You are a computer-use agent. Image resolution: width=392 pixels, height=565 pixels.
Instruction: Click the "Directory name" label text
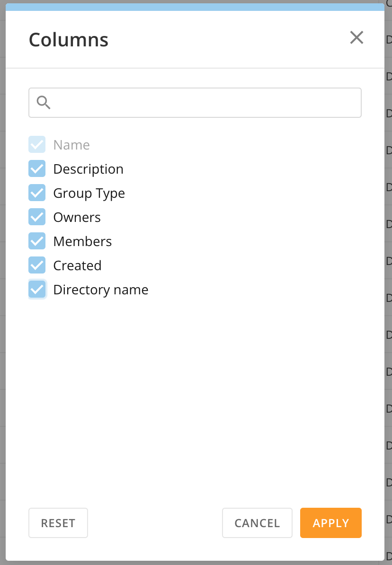tap(100, 289)
